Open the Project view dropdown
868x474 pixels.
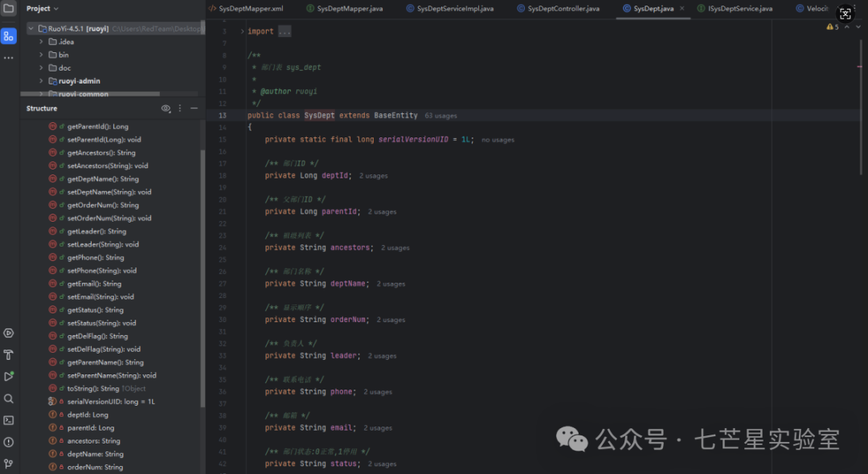(x=42, y=8)
